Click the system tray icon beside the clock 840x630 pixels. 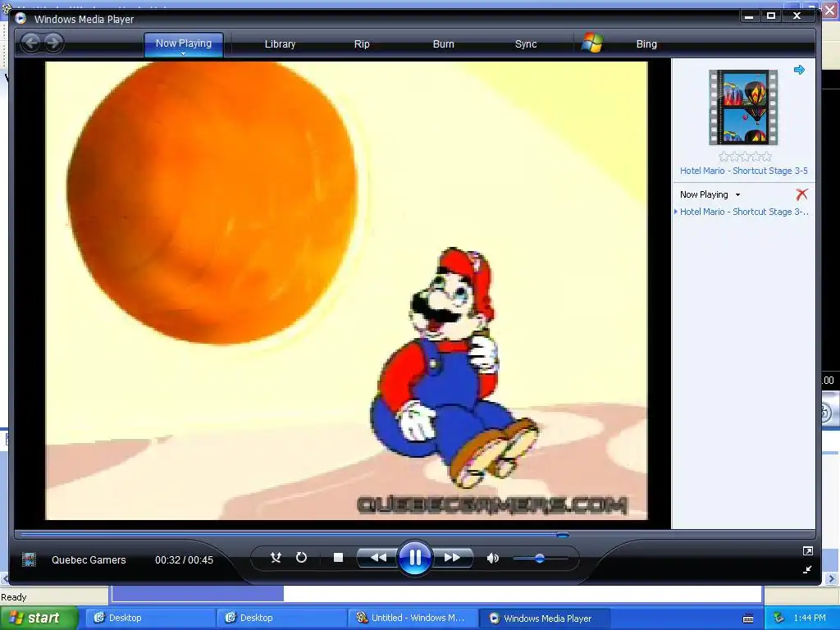point(778,618)
